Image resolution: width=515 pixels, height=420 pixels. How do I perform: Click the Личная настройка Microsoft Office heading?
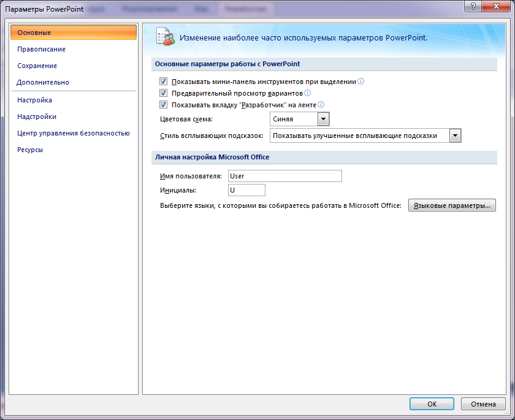click(212, 157)
